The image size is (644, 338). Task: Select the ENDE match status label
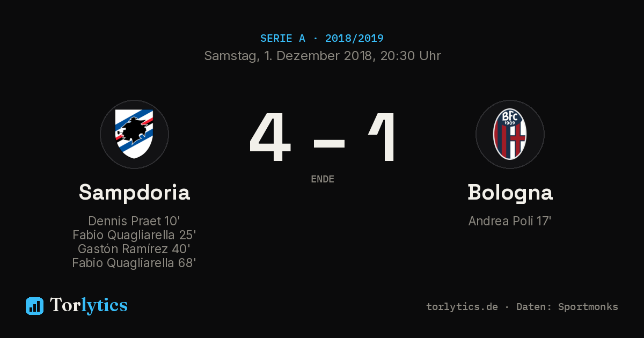point(323,179)
